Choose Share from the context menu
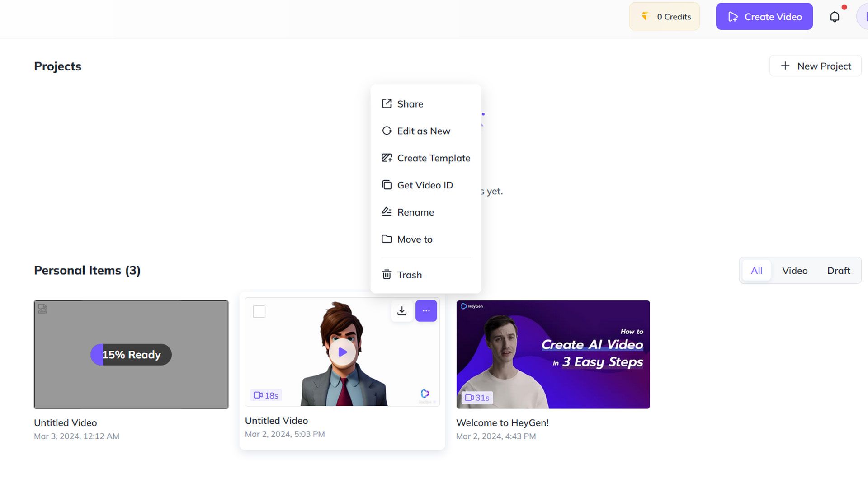 pyautogui.click(x=410, y=104)
